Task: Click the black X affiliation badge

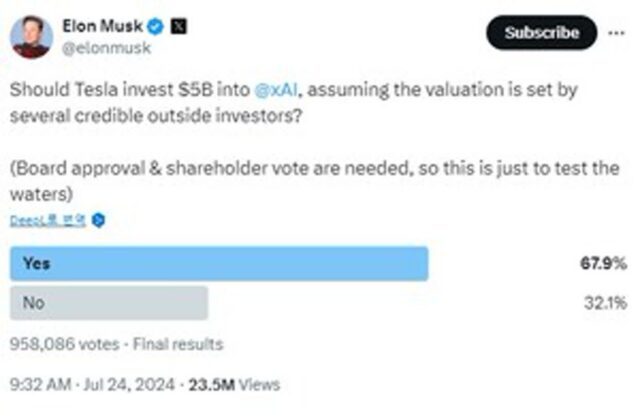Action: click(x=179, y=25)
